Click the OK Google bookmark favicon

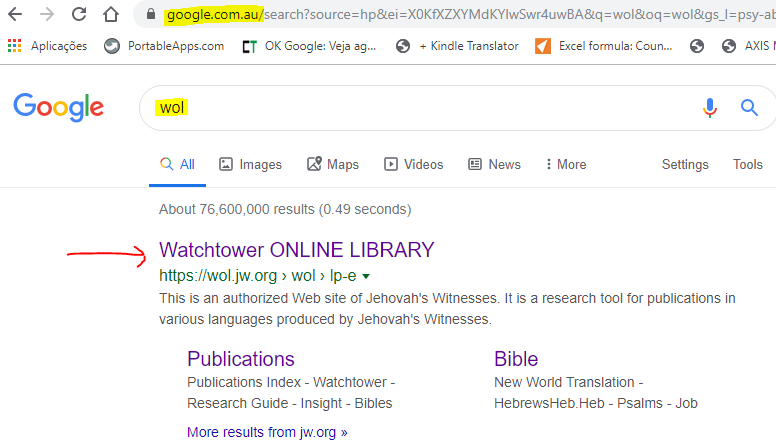point(249,47)
